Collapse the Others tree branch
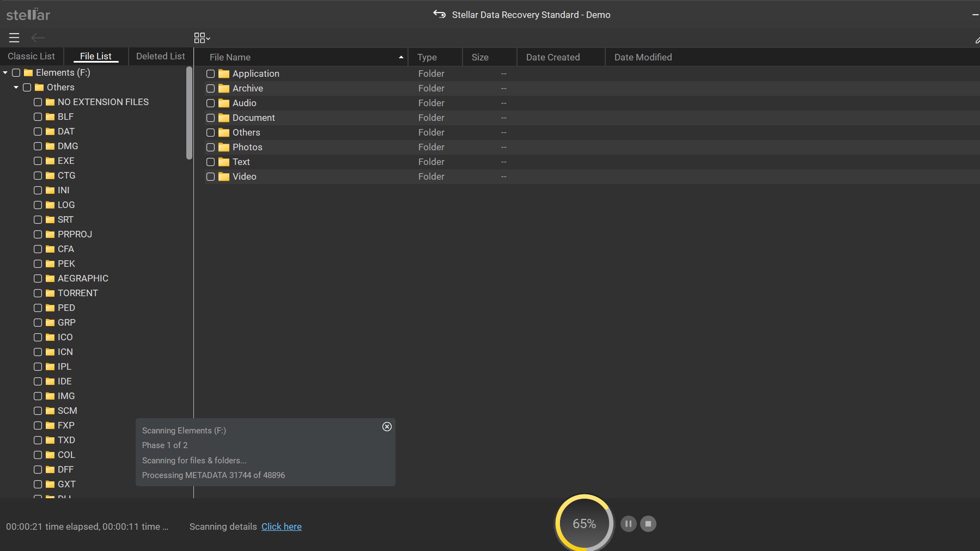This screenshot has width=980, height=551. (x=15, y=87)
